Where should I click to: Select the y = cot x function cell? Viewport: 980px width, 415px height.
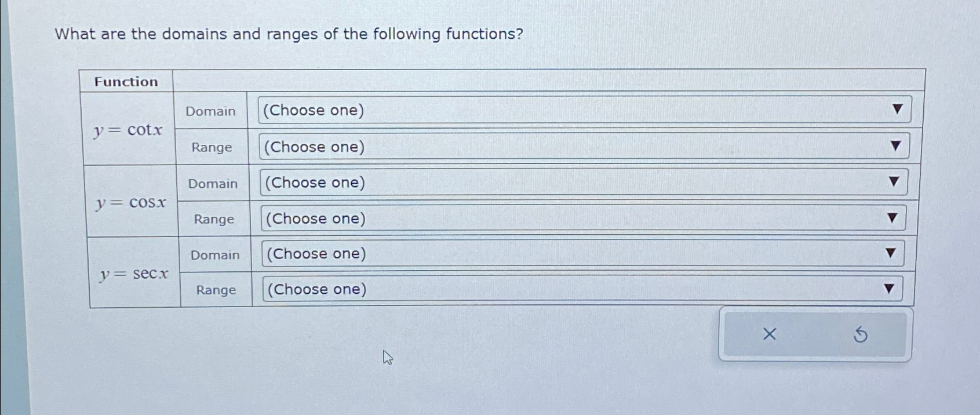tap(129, 130)
